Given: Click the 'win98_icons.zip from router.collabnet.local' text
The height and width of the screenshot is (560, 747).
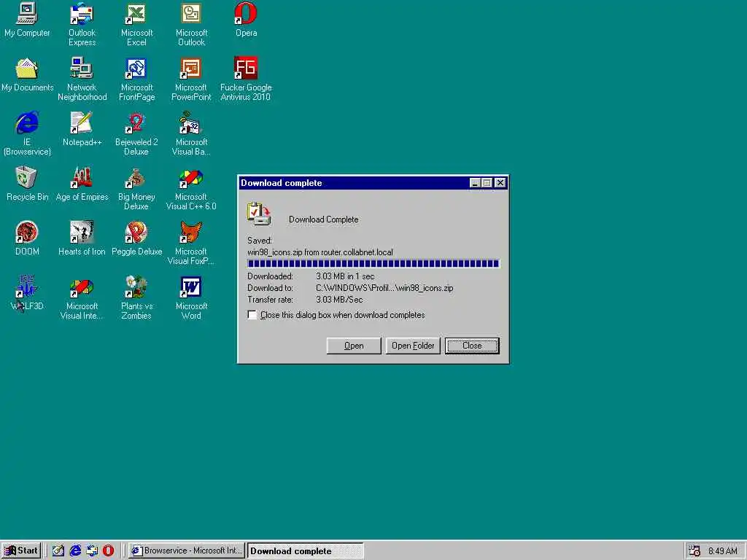Looking at the screenshot, I should click(320, 252).
